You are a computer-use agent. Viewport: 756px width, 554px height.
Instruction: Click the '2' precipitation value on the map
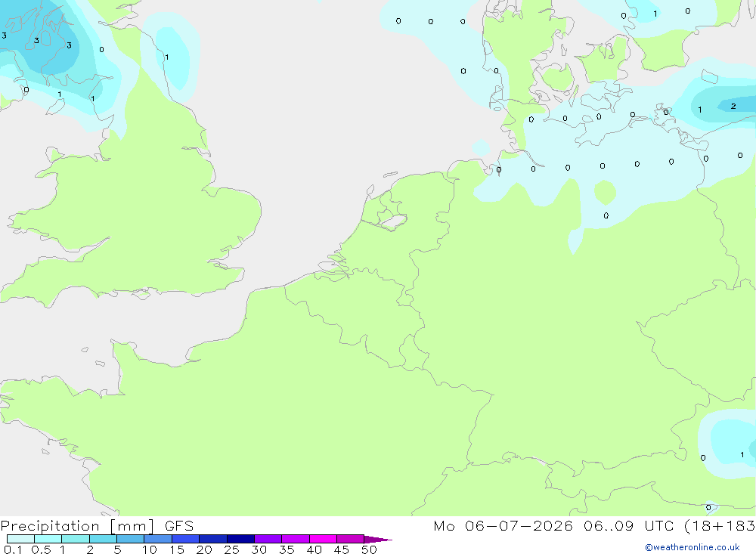pyautogui.click(x=733, y=106)
